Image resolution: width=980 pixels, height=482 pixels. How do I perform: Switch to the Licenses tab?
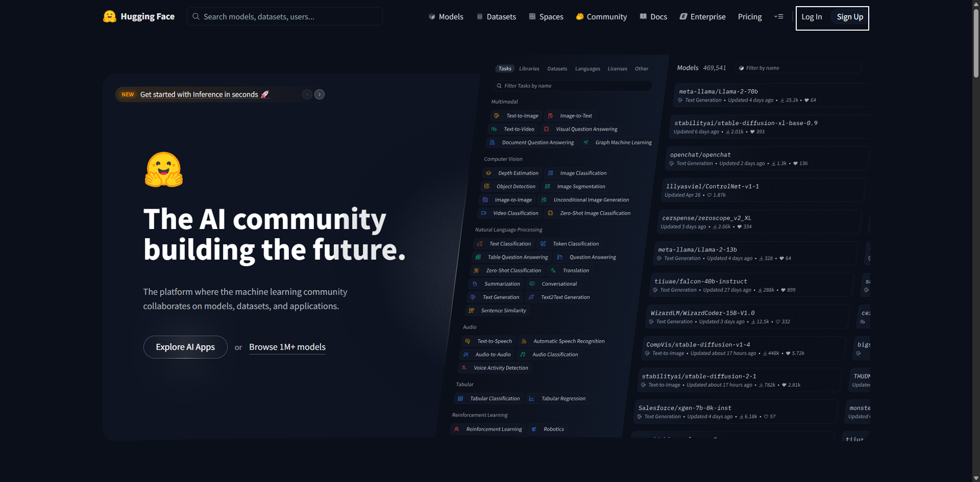click(x=618, y=69)
